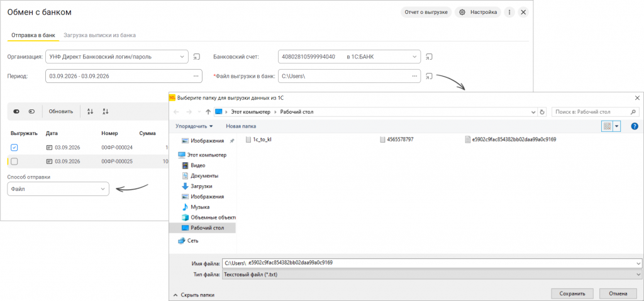Sort descending icon in documents toolbar
This screenshot has width=644, height=301.
click(105, 111)
